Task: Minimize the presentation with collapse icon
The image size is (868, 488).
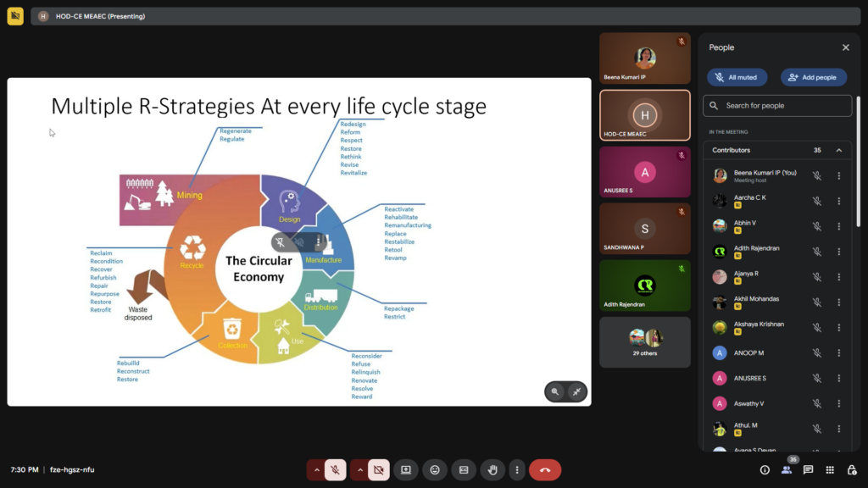Action: coord(576,391)
